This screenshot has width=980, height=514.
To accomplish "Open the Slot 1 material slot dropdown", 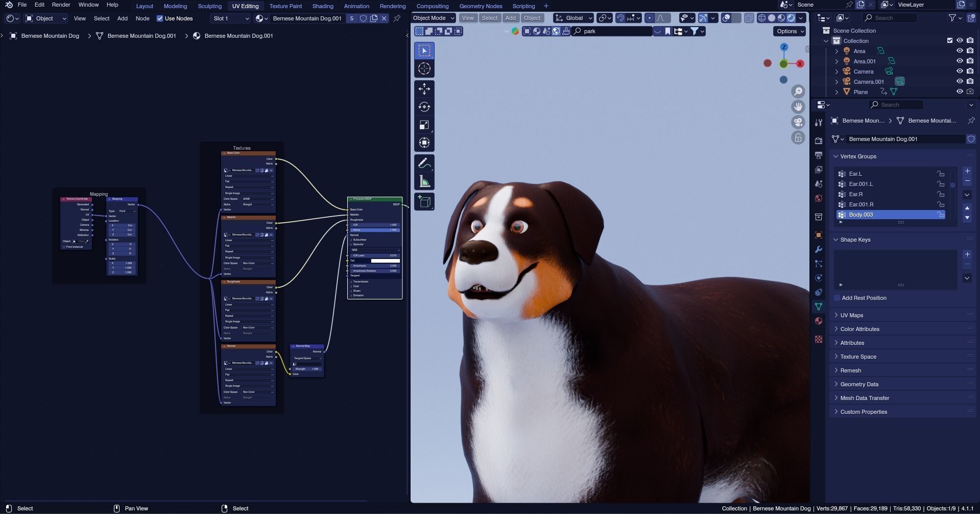I will point(231,18).
